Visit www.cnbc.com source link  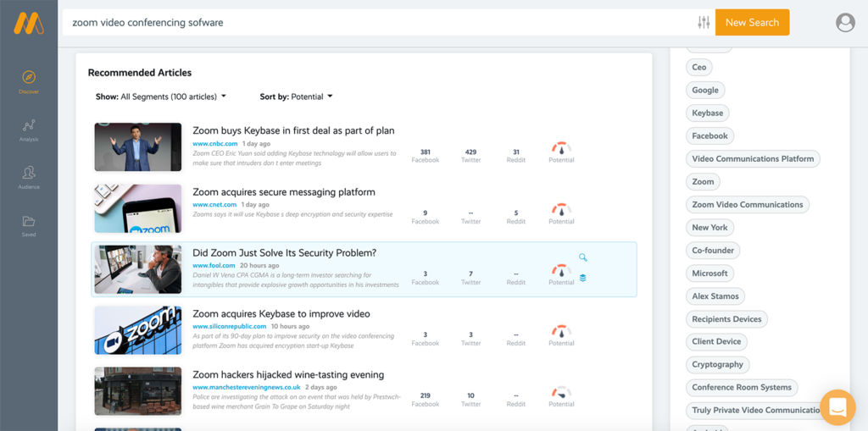(214, 144)
